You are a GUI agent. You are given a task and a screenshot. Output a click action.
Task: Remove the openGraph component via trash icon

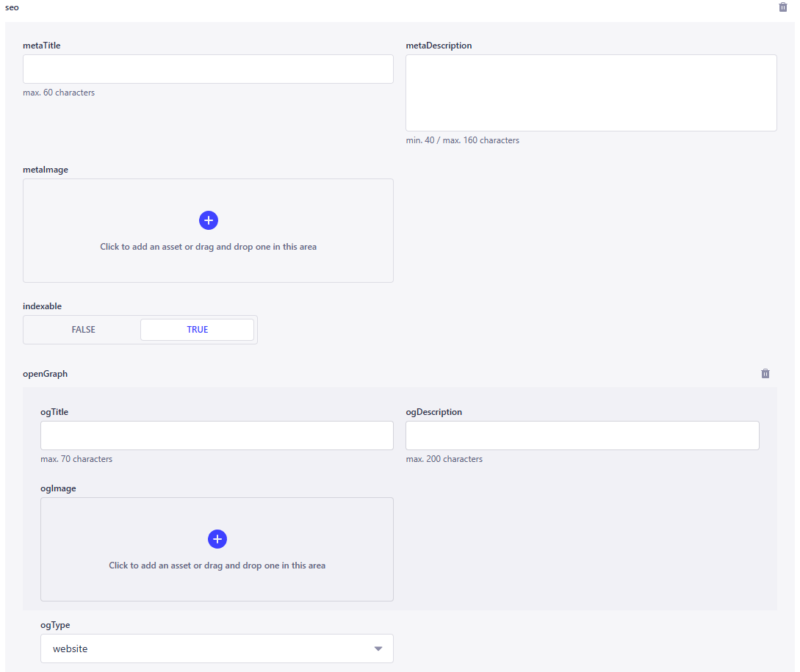(765, 374)
